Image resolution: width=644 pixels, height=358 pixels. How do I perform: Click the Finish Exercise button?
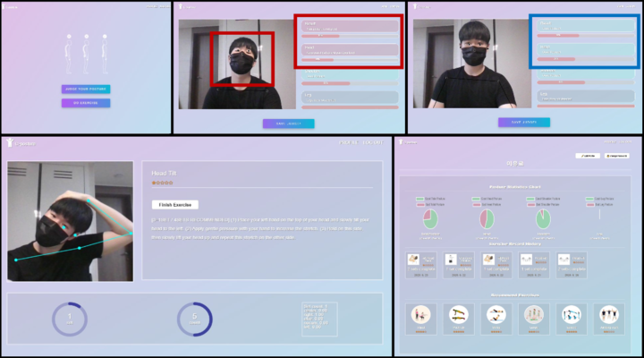click(175, 205)
